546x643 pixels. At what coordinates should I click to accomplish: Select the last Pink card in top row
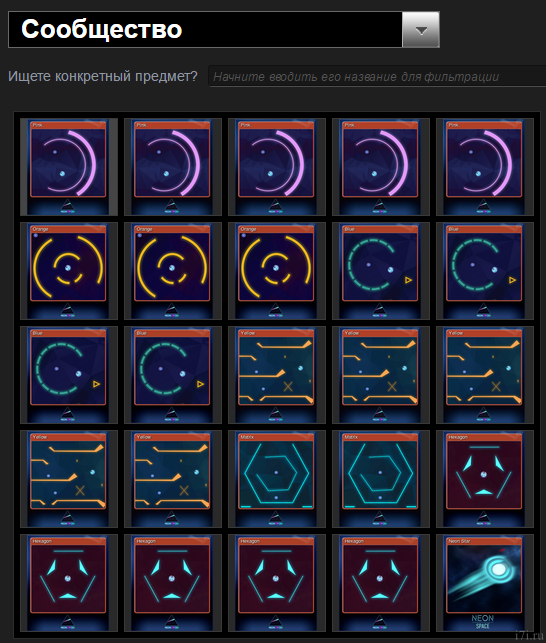pyautogui.click(x=485, y=167)
